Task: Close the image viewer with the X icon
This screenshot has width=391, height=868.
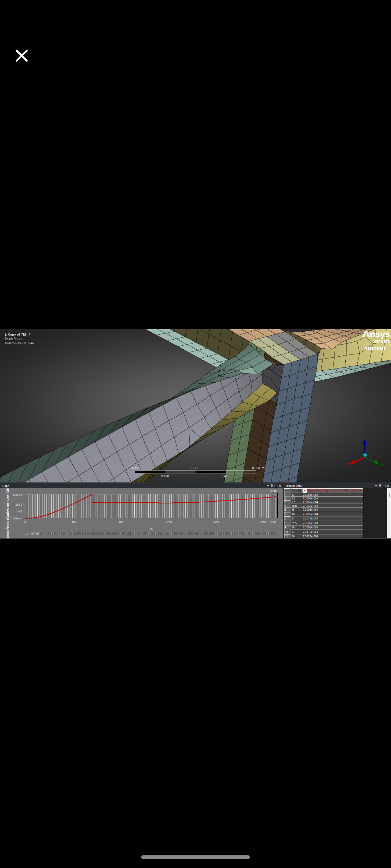Action: point(22,56)
